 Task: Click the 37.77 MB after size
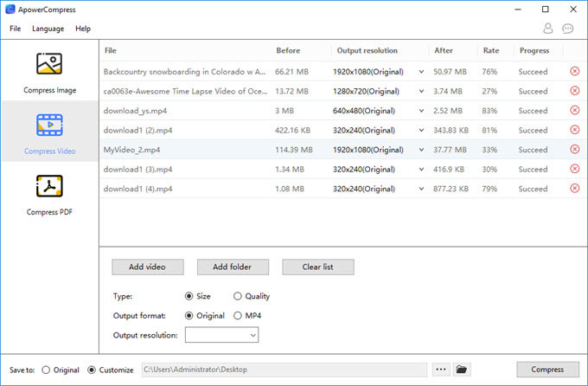coord(450,150)
